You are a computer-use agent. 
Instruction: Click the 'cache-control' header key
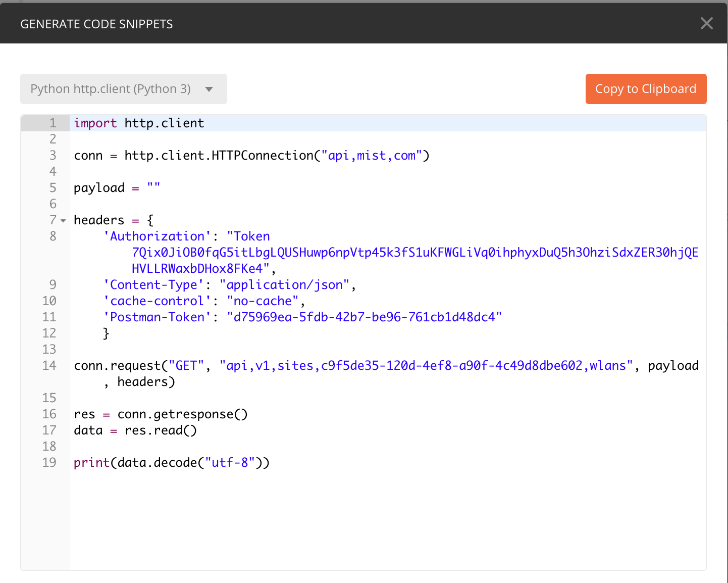[x=157, y=301]
